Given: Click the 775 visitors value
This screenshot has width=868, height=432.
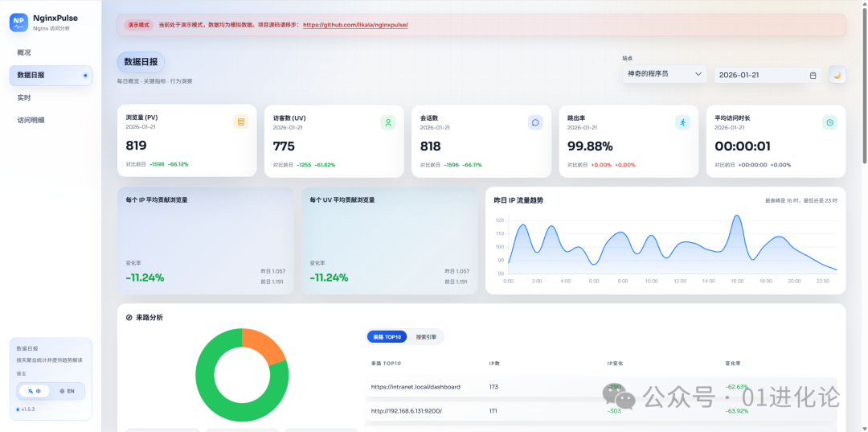Looking at the screenshot, I should [x=284, y=146].
